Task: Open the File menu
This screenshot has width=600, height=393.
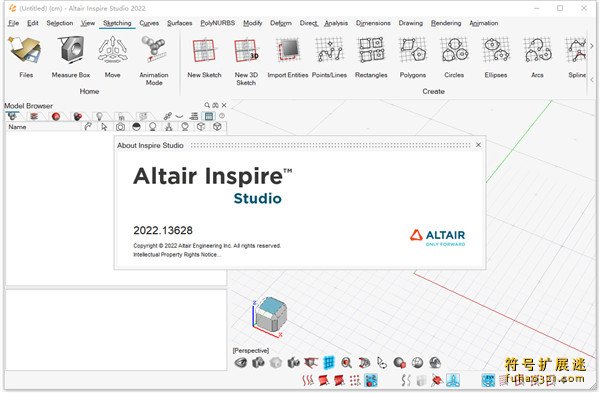Action: (13, 23)
